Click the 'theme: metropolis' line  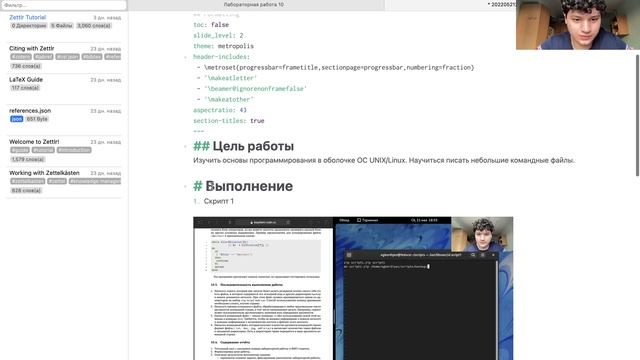coord(223,46)
